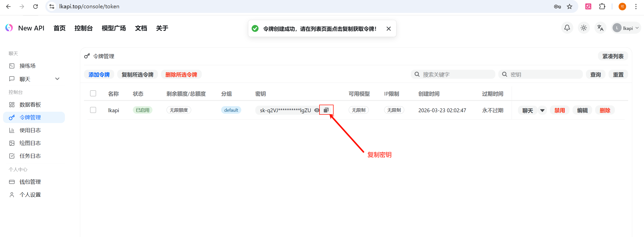Expand the 聊天 sidebar section
This screenshot has height=237, width=644.
point(57,79)
